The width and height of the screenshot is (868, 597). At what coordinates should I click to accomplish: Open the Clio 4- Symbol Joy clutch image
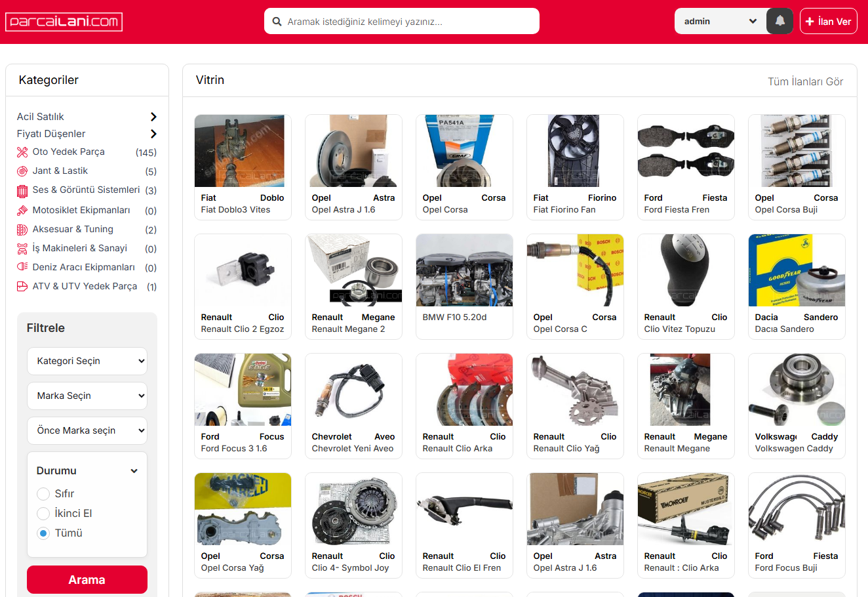354,509
